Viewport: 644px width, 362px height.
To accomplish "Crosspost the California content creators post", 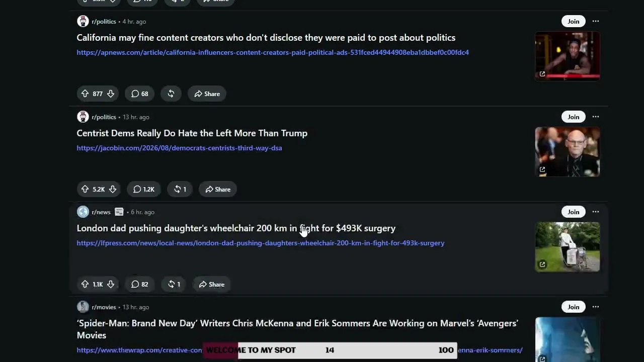I will click(x=171, y=94).
